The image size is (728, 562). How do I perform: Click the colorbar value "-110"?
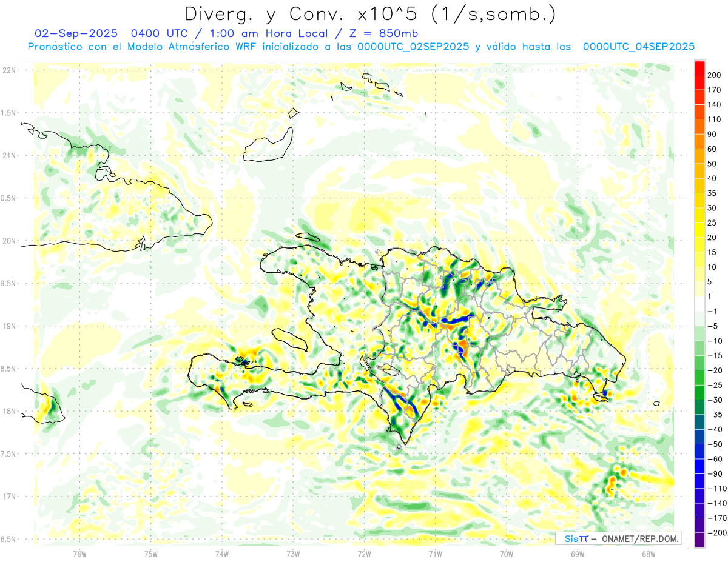click(x=716, y=488)
